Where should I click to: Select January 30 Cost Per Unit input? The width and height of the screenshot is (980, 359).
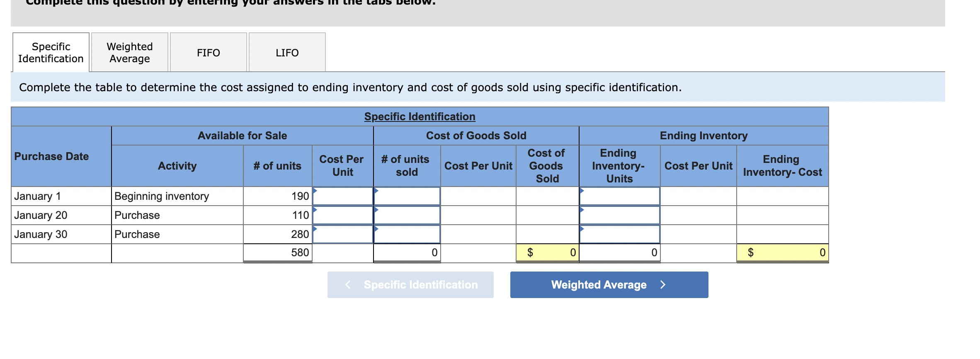click(343, 234)
